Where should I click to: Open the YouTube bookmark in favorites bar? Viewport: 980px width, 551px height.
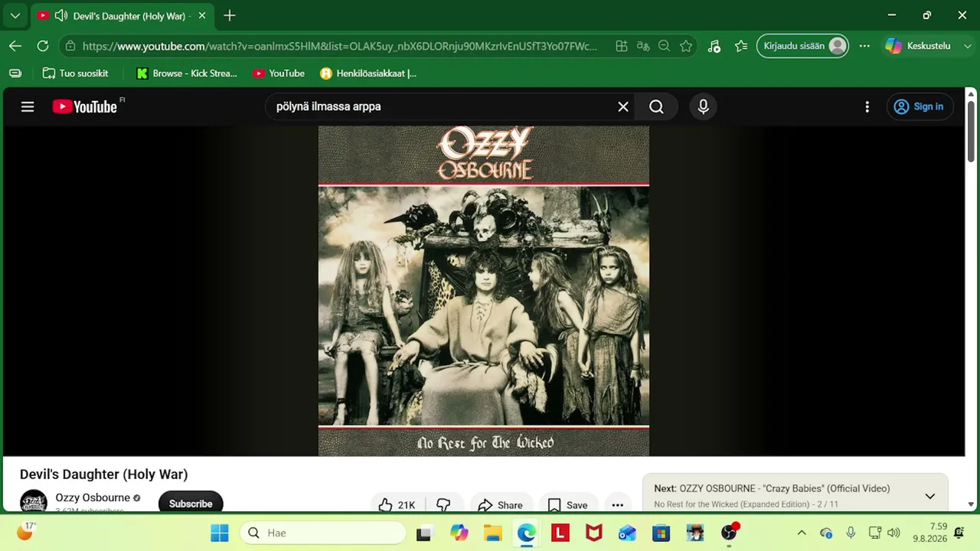[279, 73]
